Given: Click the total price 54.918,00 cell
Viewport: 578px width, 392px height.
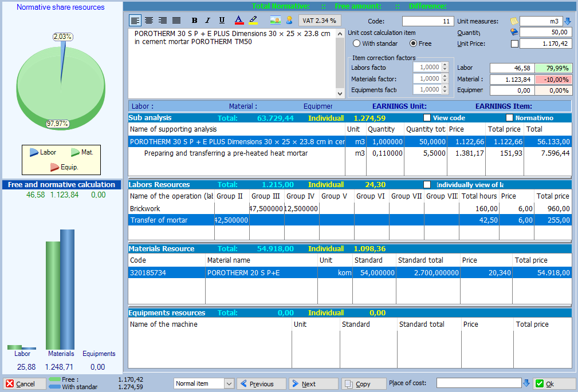Looking at the screenshot, I should tap(542, 272).
